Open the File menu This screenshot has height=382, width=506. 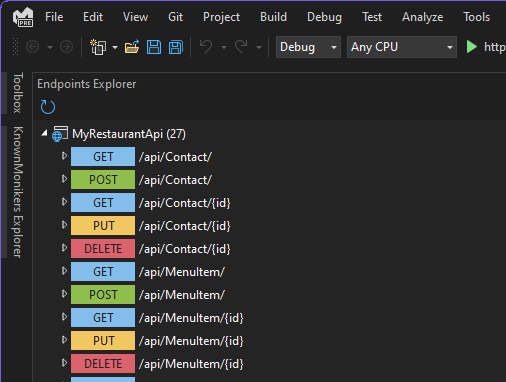[x=54, y=17]
